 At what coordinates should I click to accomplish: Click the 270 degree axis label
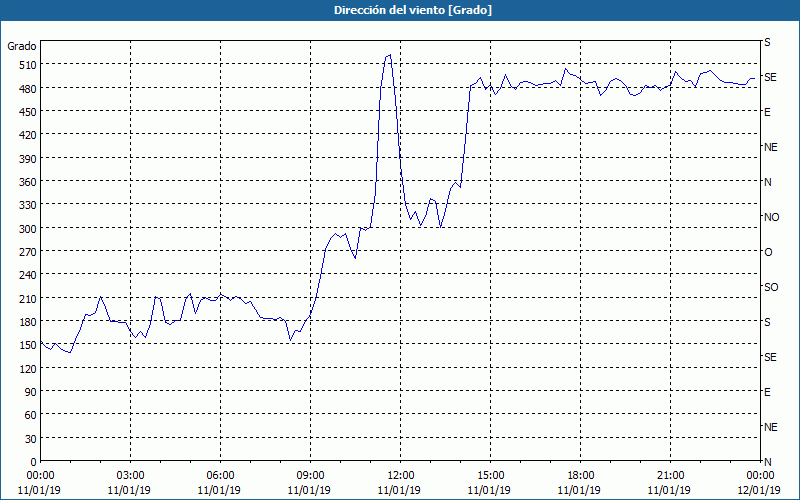pos(28,253)
